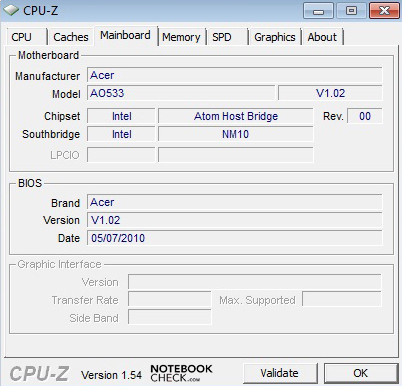Minimize the CPU-Z window
Image resolution: width=402 pixels, height=386 pixels.
(318, 11)
